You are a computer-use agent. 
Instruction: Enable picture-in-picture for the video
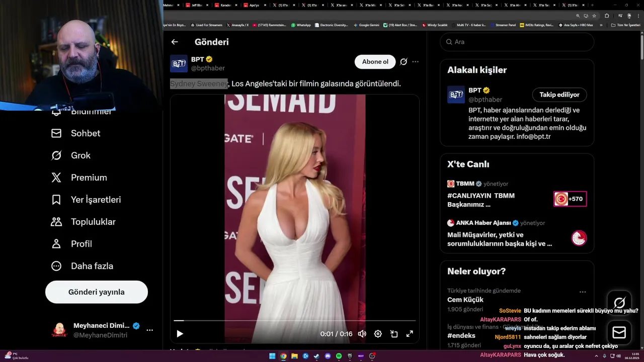(394, 334)
